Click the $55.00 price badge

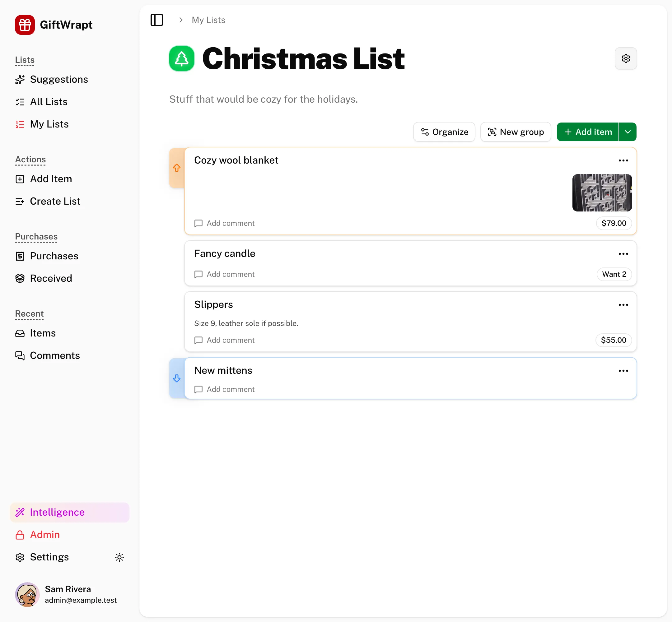[x=614, y=340]
